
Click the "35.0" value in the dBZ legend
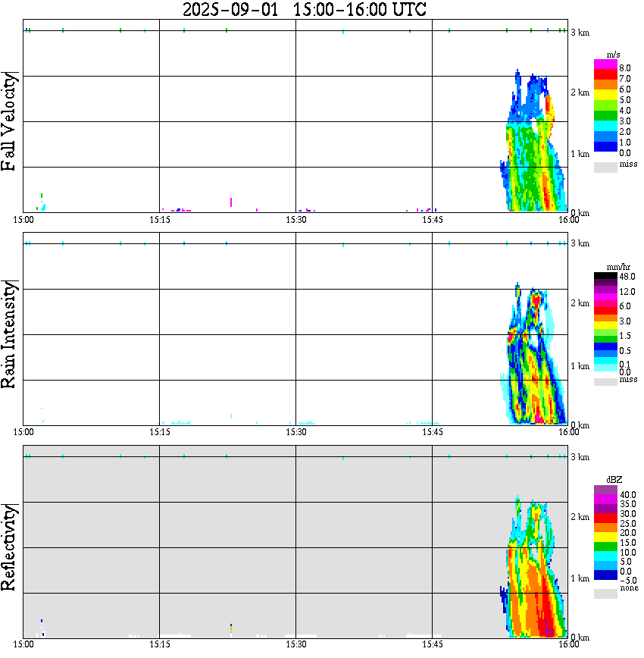coord(628,504)
